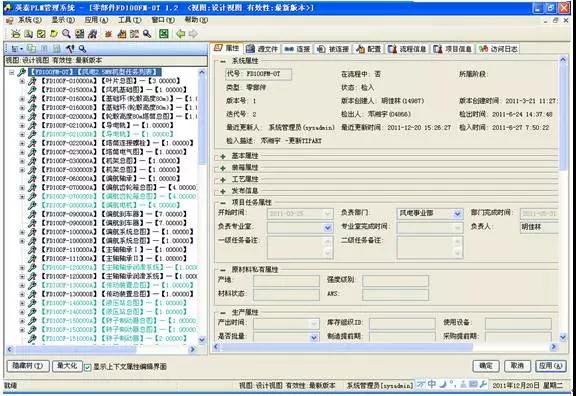Click the dark key-search icon in main toolbar
Viewport: 576px width, 396px height.
tap(147, 34)
